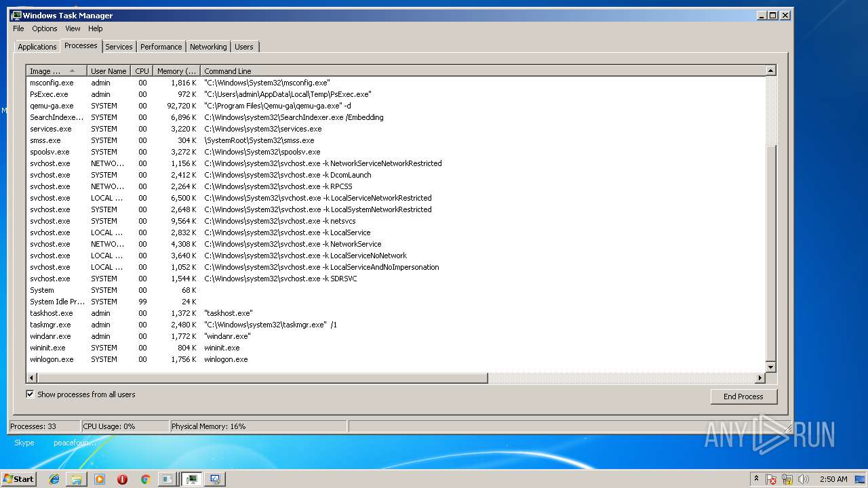Open the volume speaker tray icon
Viewport: 868px width, 488px height.
click(x=804, y=479)
